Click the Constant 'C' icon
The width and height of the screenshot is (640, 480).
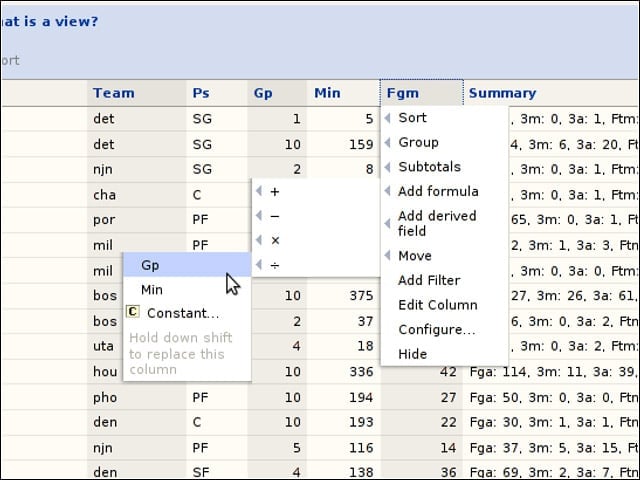coord(133,312)
